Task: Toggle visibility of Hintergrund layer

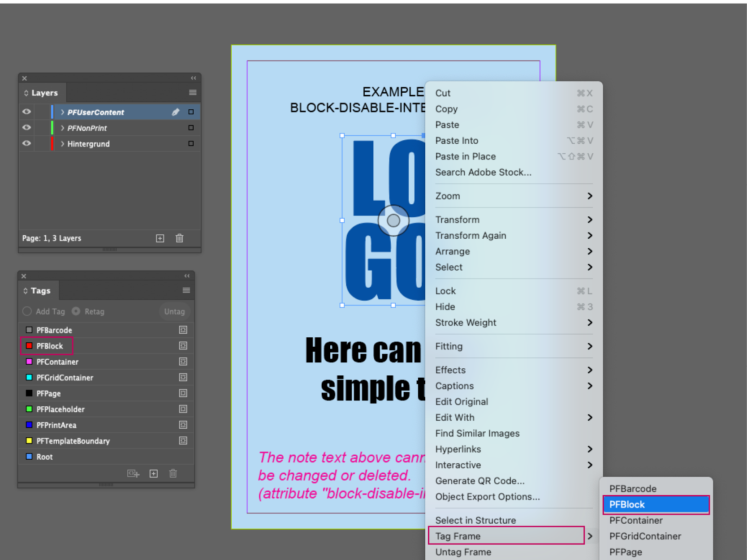Action: click(x=27, y=143)
